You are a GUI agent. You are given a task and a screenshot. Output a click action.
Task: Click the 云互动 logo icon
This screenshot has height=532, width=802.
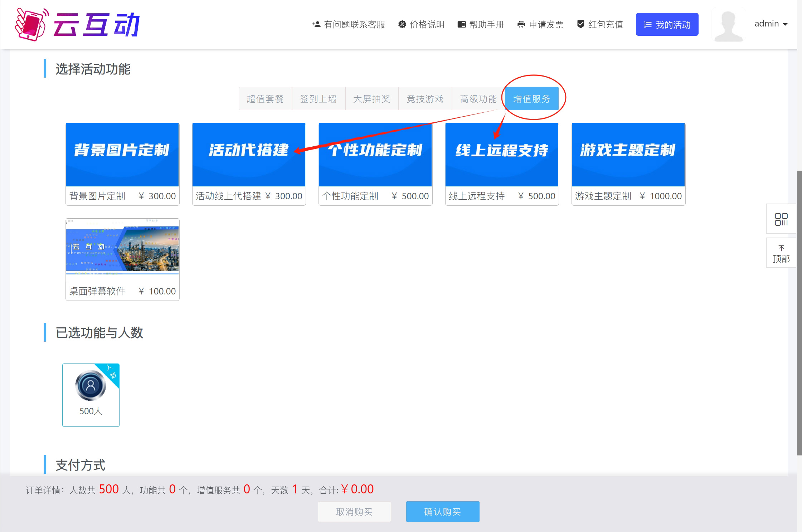[31, 24]
